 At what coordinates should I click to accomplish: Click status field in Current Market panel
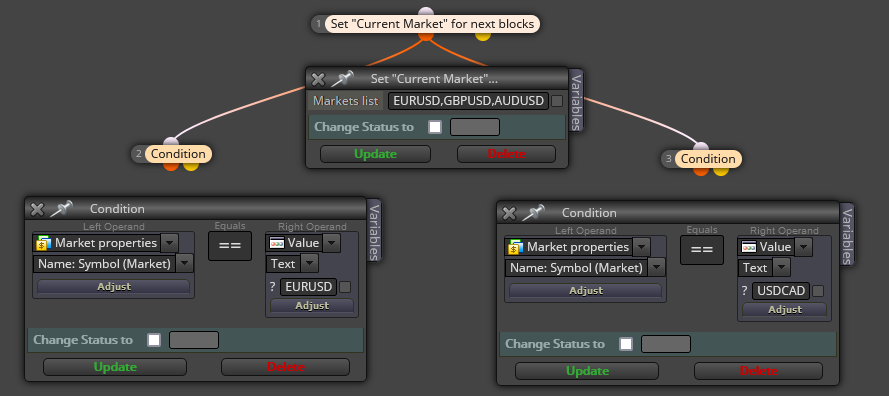475,127
